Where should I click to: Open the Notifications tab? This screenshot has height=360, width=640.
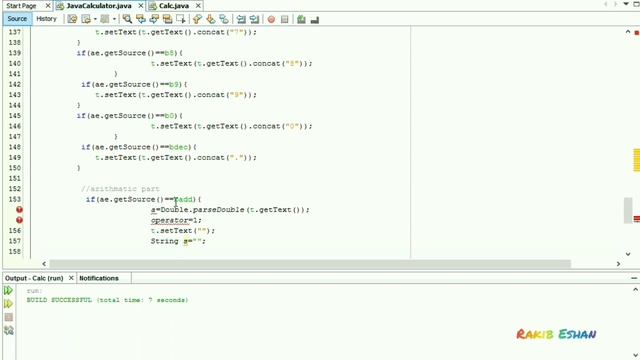[x=99, y=278]
